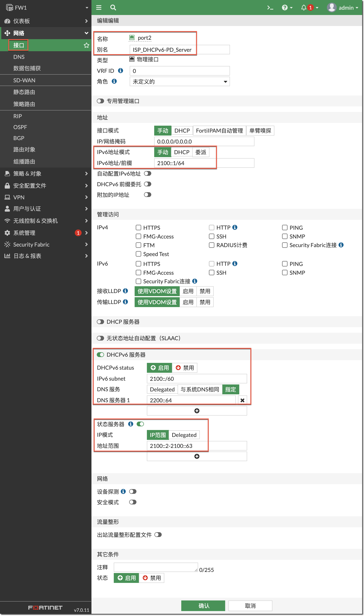This screenshot has height=616, width=364.
Task: Click the IPv6 subnet input field
Action: click(197, 379)
